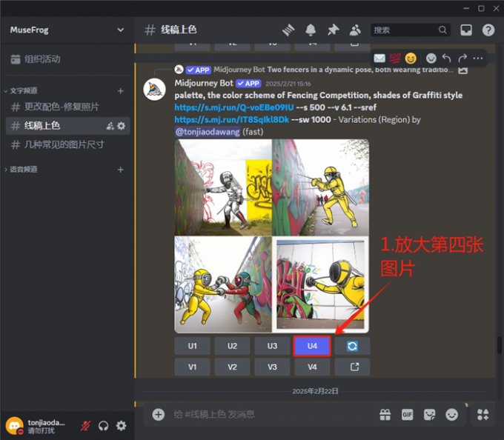Open bottom-left two fencers image
The image size is (504, 440).
tap(223, 284)
